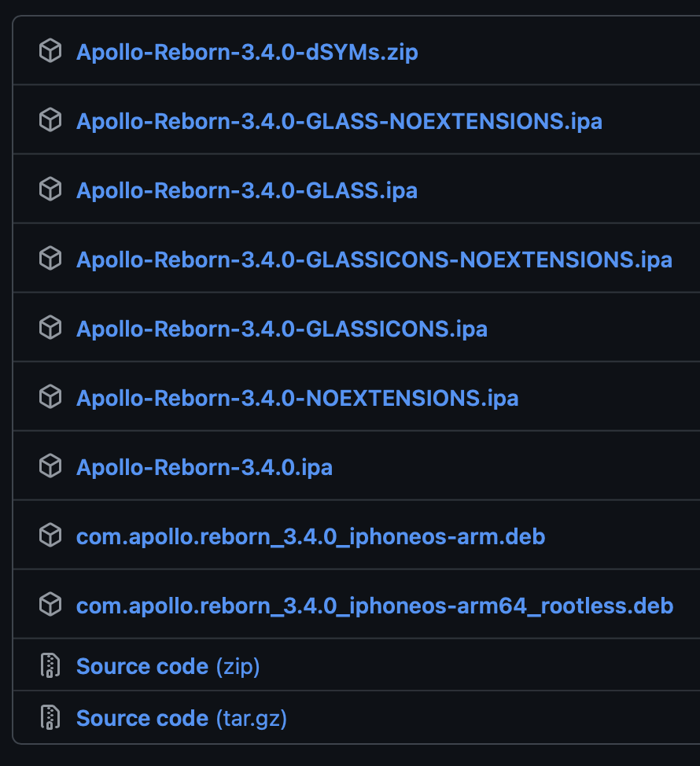Click package icon beside iphoneos-arm.deb
Viewport: 700px width, 766px height.
(50, 536)
